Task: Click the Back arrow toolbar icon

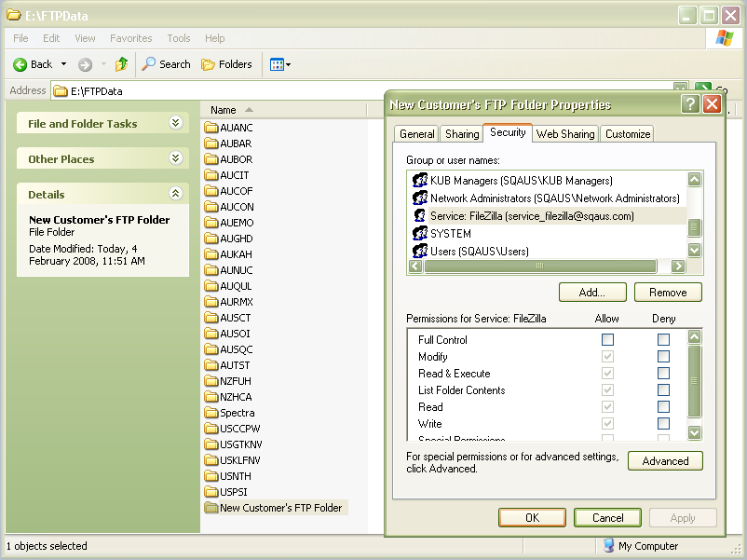Action: (20, 64)
